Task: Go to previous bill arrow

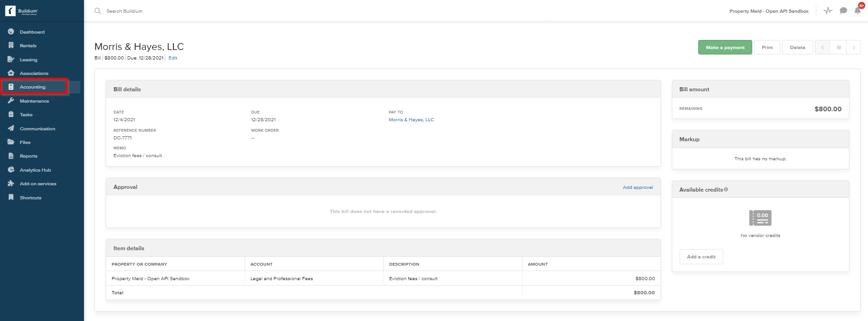Action: pos(822,48)
